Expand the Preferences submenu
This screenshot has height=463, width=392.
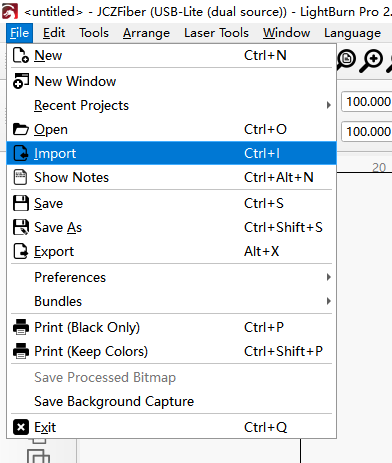171,277
